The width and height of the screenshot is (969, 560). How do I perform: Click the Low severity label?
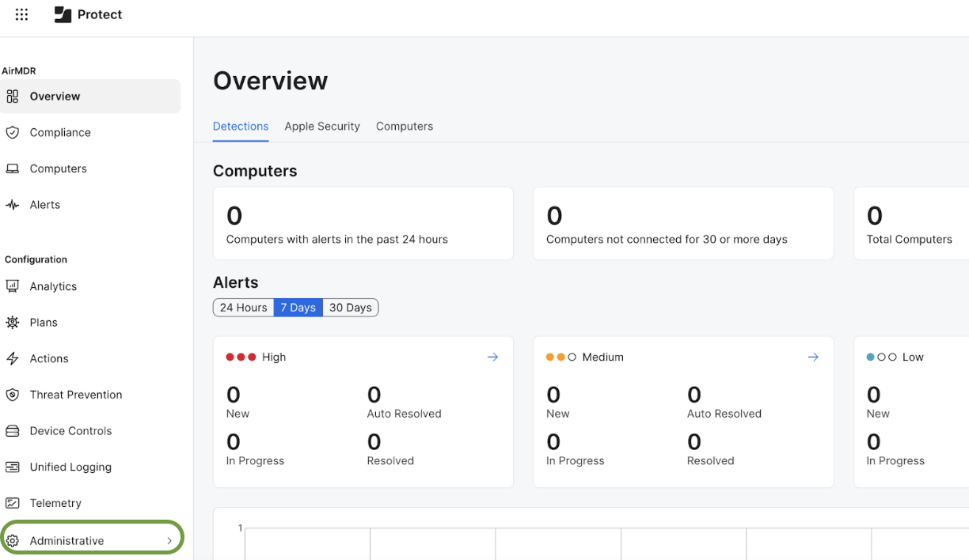[x=913, y=358]
